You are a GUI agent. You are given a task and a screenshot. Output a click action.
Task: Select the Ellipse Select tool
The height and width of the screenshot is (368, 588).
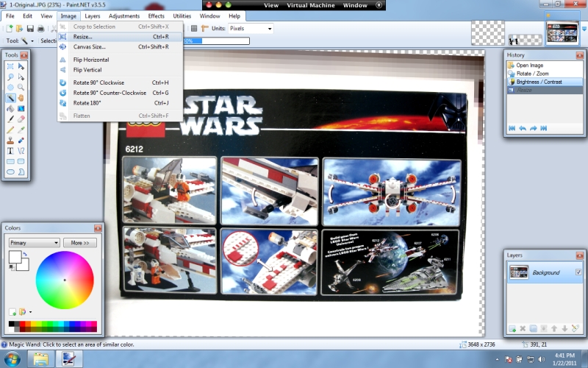10,88
